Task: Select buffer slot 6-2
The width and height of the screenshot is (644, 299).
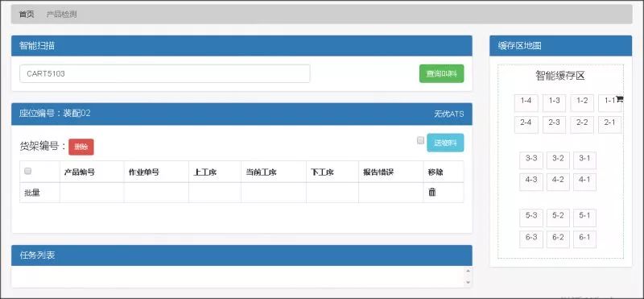Action: click(x=558, y=239)
